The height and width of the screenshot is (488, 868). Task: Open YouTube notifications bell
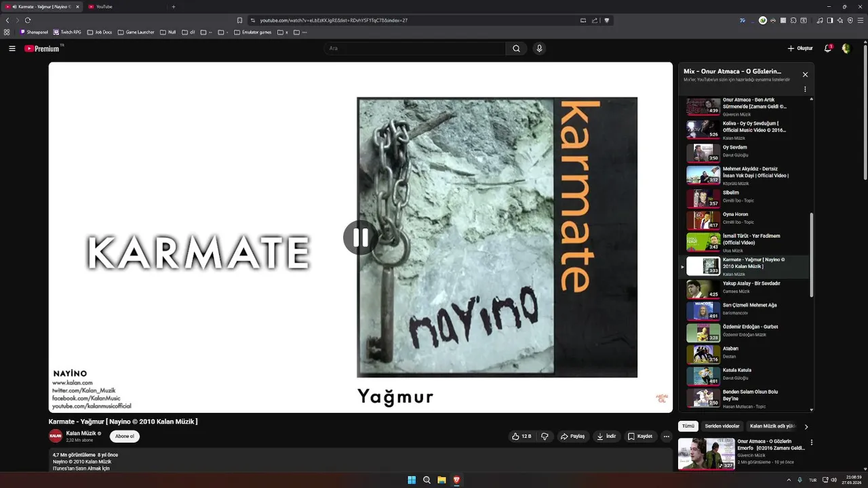coord(828,48)
